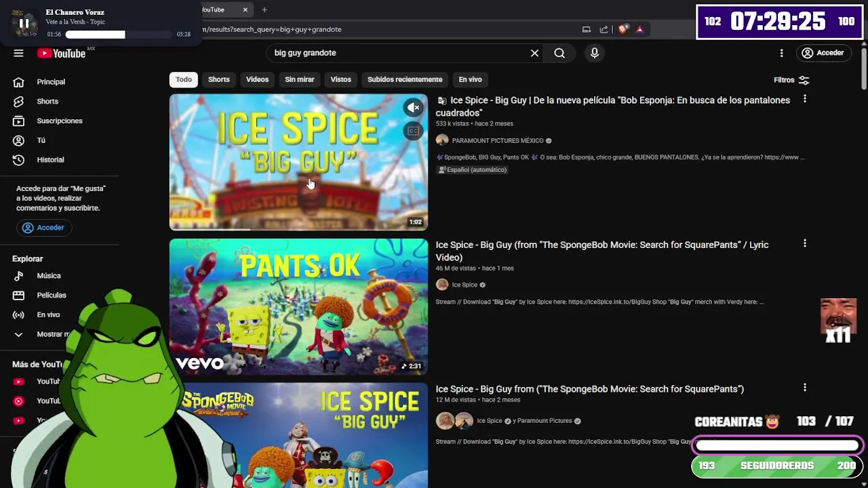Open options menu for the third result

pyautogui.click(x=804, y=388)
